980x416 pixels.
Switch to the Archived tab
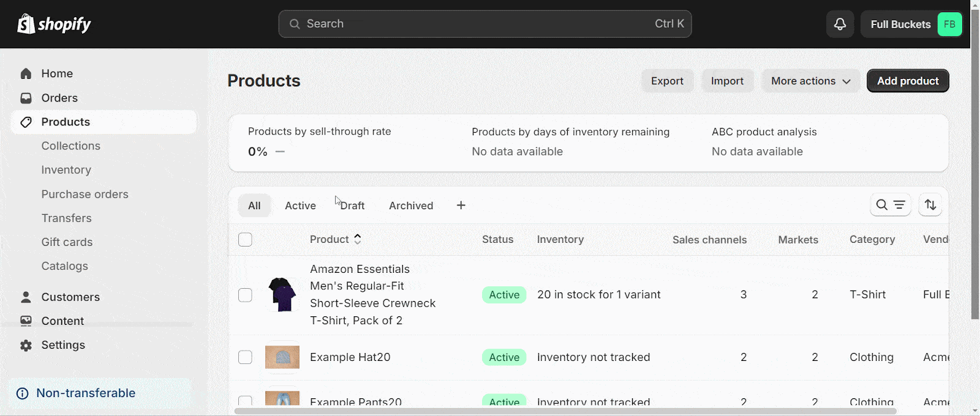(x=411, y=206)
